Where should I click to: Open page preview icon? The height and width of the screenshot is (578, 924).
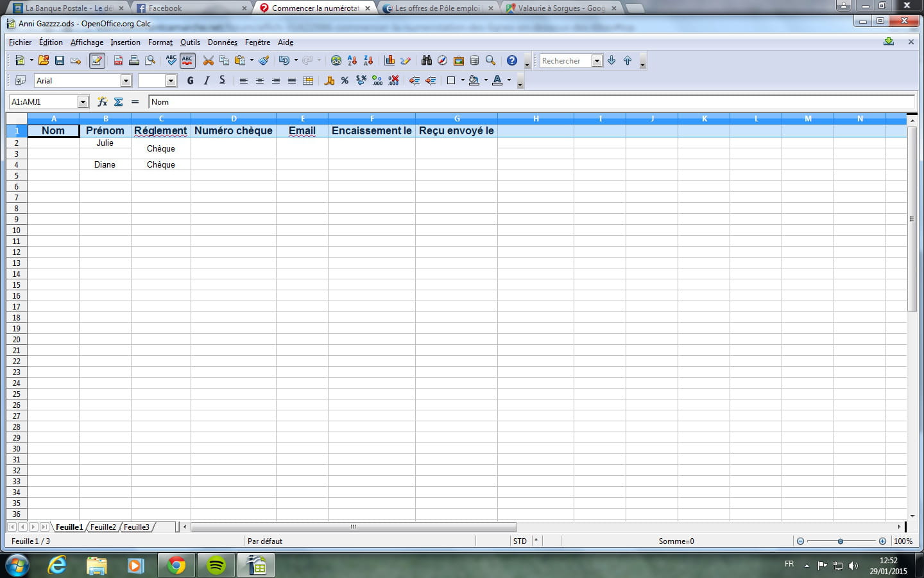tap(150, 60)
